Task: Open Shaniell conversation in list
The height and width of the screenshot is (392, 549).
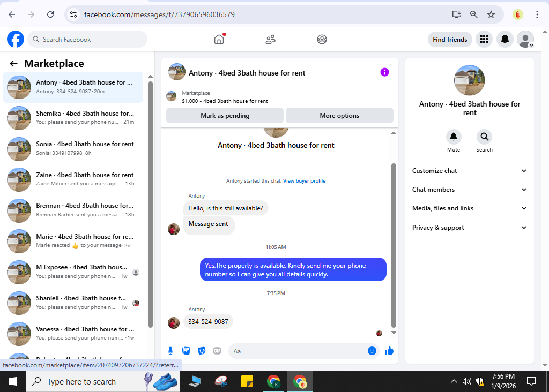Action: (73, 303)
